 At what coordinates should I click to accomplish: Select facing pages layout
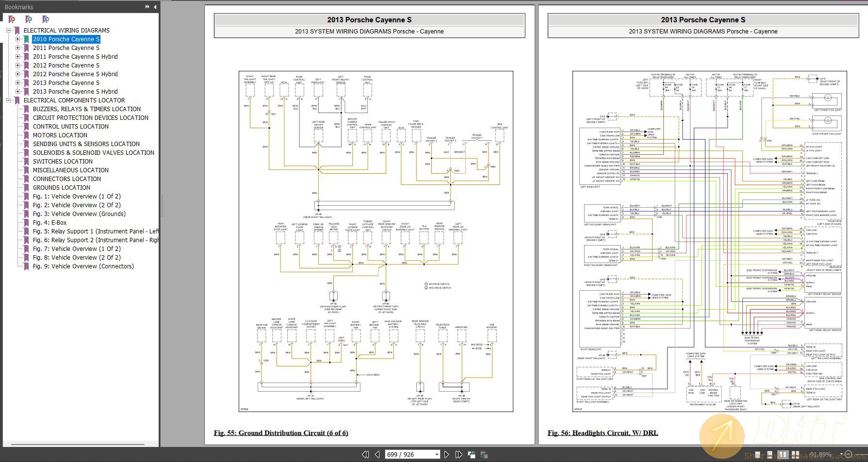783,455
